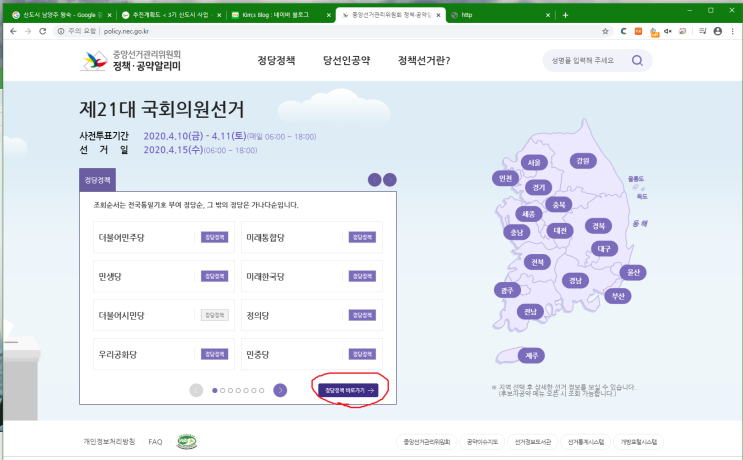This screenshot has height=460, width=743.
Task: Select 강원 on the map
Action: click(583, 161)
